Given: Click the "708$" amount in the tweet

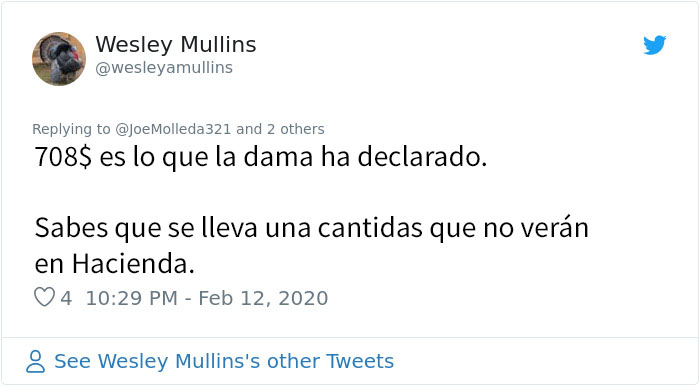Looking at the screenshot, I should [x=63, y=157].
